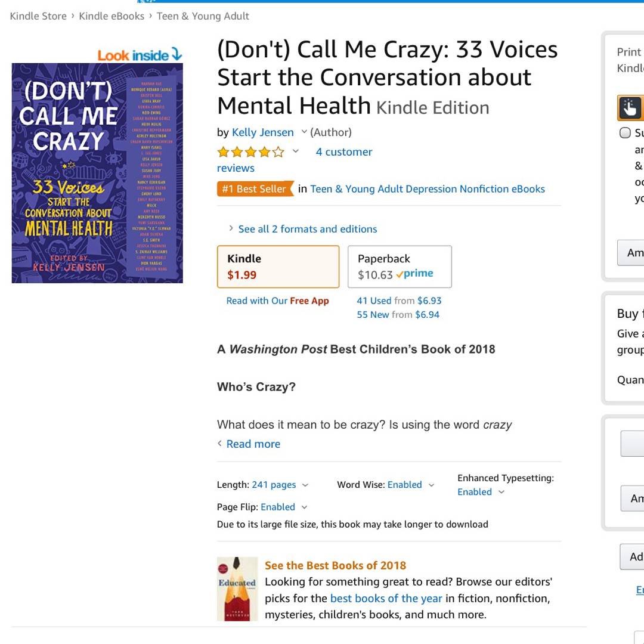Expand the Word Wise Enabled dropdown

tap(432, 485)
